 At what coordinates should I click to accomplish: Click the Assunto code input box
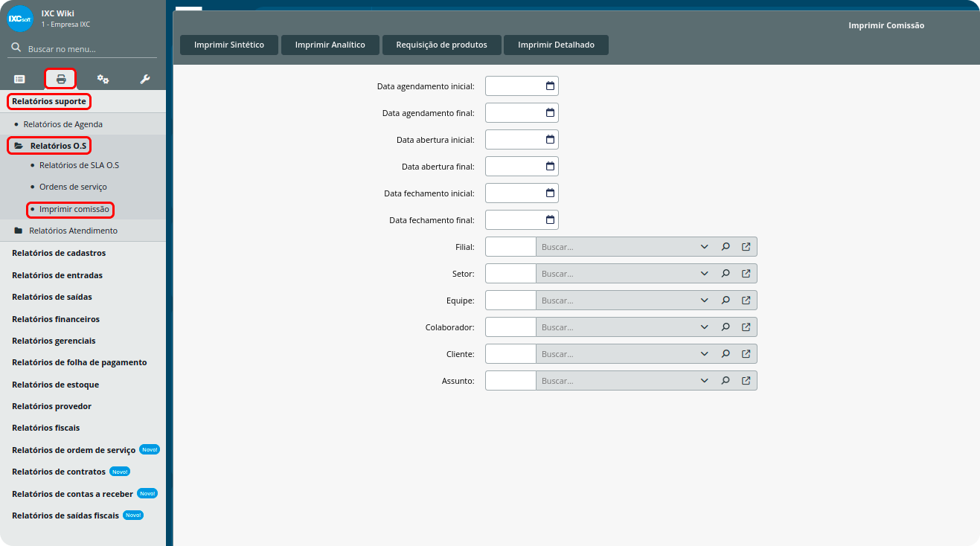pos(510,380)
